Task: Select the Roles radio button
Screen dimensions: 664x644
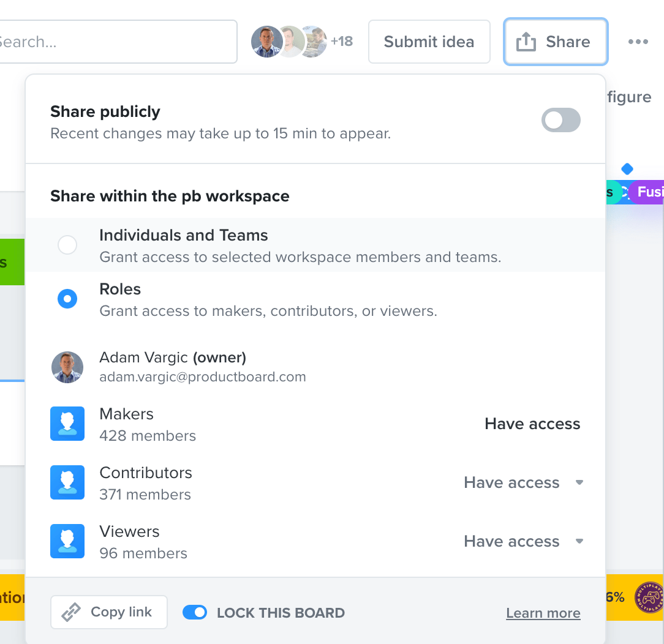Action: pos(67,299)
